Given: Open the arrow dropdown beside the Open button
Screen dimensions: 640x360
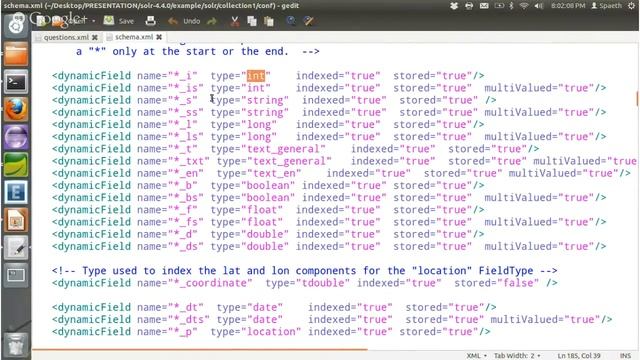Looking at the screenshot, I should (x=93, y=21).
